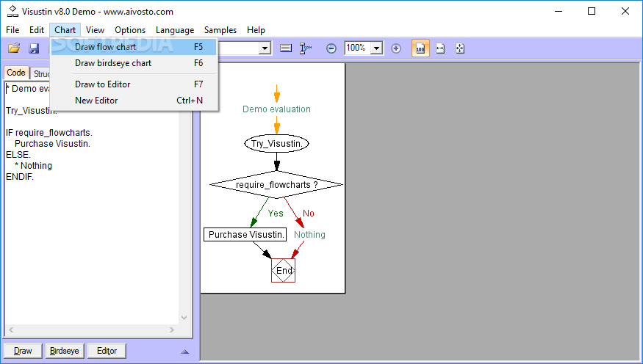Click the Visustin app icon in title bar
This screenshot has width=643, height=364.
12,12
